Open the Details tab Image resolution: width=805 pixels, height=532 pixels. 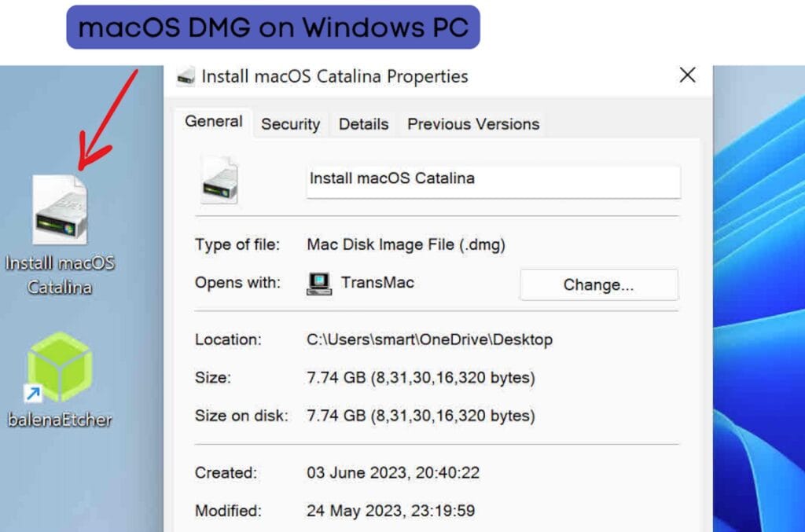point(363,123)
